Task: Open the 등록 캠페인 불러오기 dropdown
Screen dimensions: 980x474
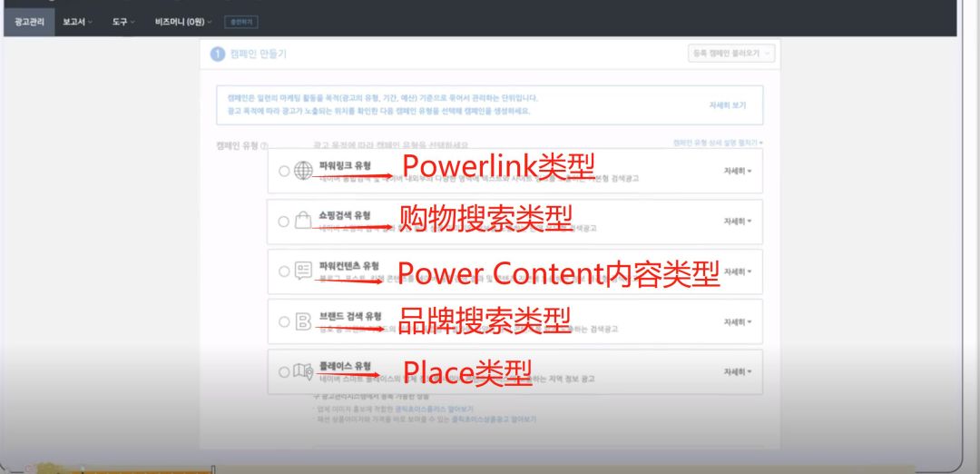Action: tap(730, 54)
